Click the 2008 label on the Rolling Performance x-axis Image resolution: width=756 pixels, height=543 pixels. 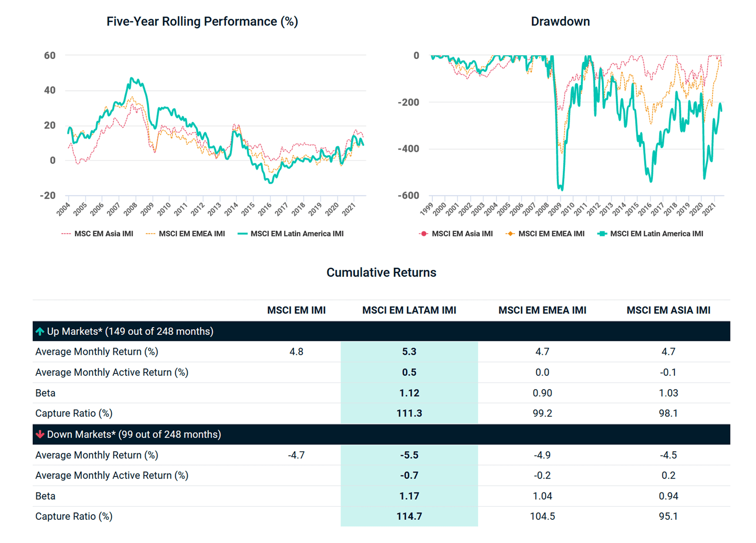click(130, 208)
